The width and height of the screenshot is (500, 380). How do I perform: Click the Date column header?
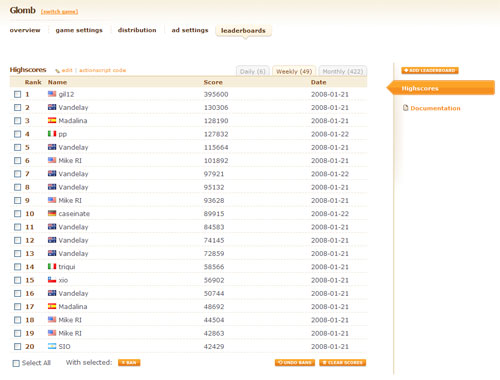318,82
